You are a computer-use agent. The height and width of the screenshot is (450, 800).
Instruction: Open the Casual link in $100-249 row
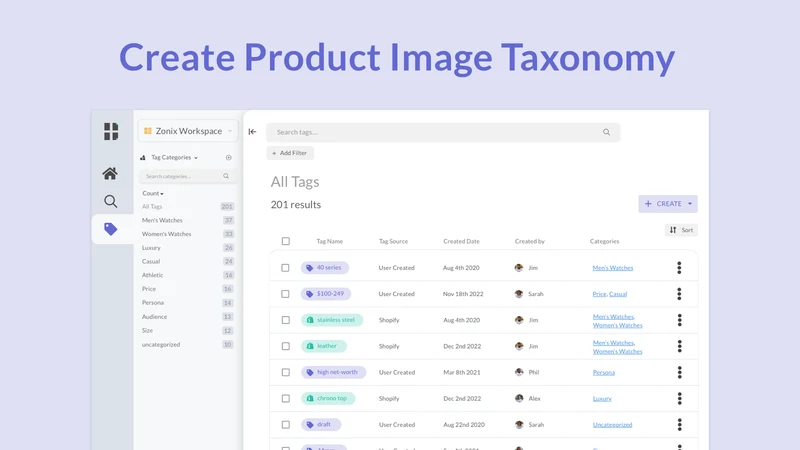[x=618, y=294]
